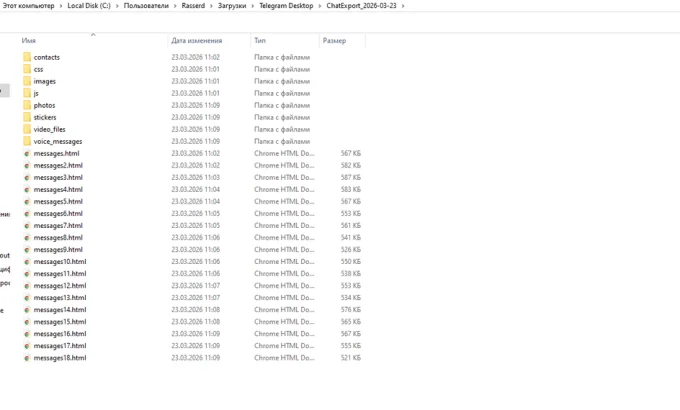Click the 576 КБ size value

(x=350, y=310)
